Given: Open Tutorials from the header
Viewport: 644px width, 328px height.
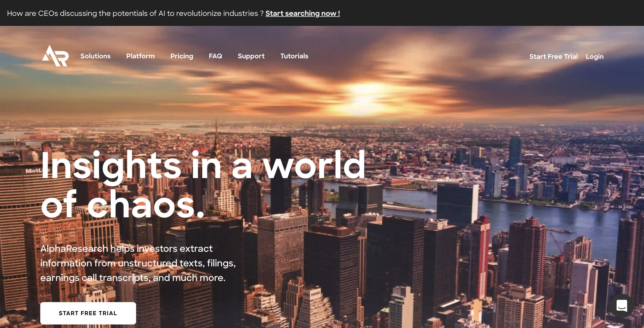Looking at the screenshot, I should click(x=294, y=56).
